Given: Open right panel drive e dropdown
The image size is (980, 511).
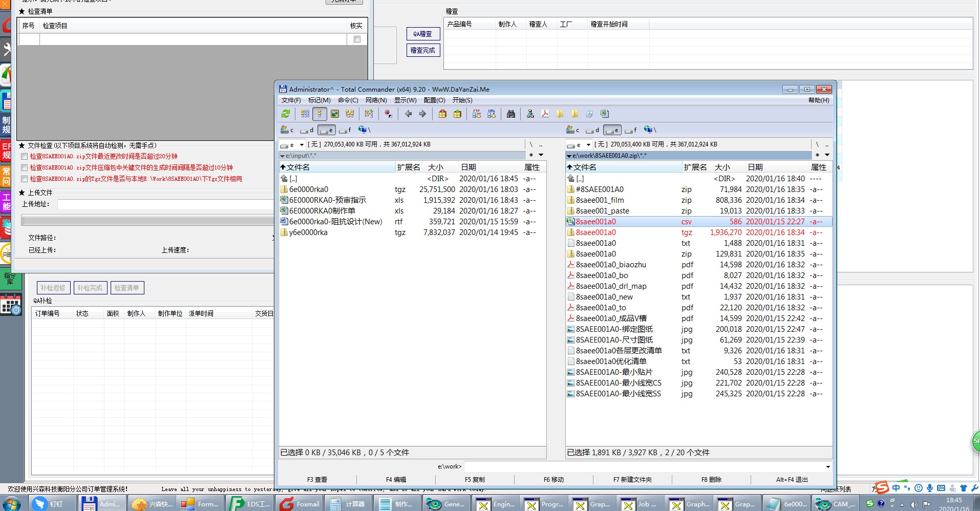Looking at the screenshot, I should (588, 145).
